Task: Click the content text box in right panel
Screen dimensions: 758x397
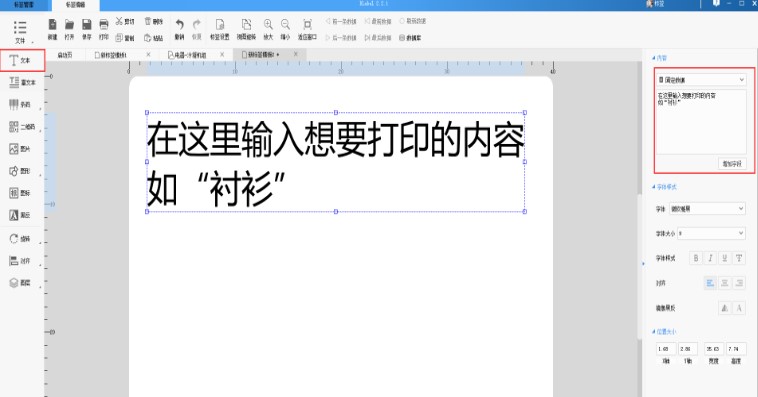Action: point(701,122)
